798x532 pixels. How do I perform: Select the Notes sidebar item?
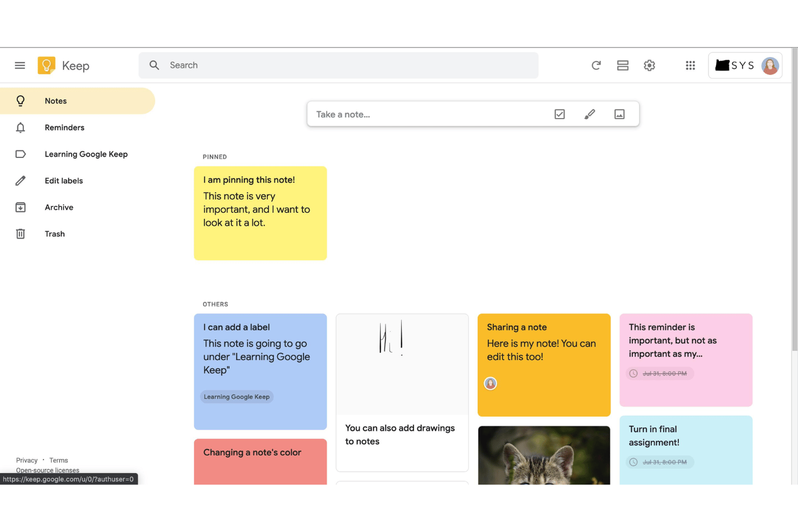point(78,101)
